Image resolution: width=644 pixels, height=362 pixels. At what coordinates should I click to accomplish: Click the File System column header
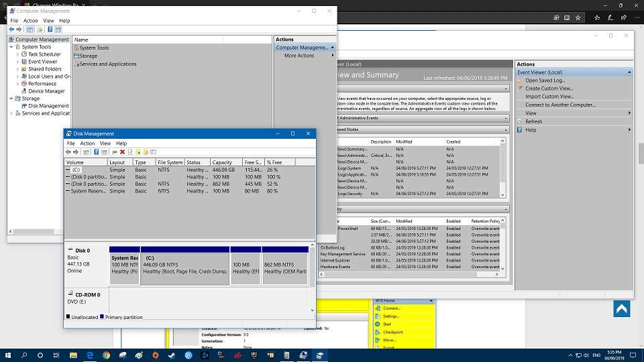tap(170, 162)
